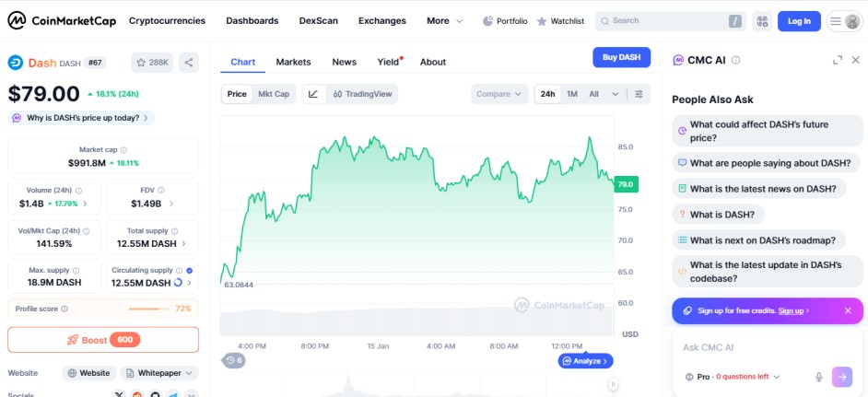Screen dimensions: 868x397
Task: Open the profile hamburger avatar menu
Action: [x=844, y=21]
